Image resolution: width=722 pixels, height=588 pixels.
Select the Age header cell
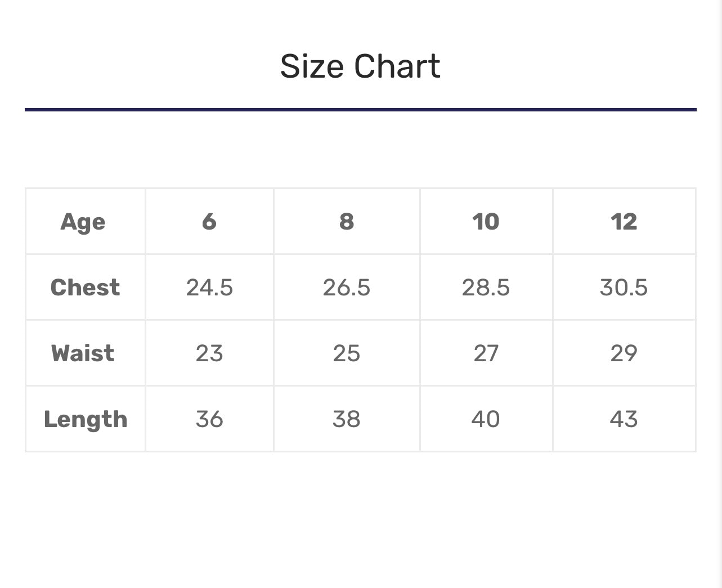(x=83, y=222)
